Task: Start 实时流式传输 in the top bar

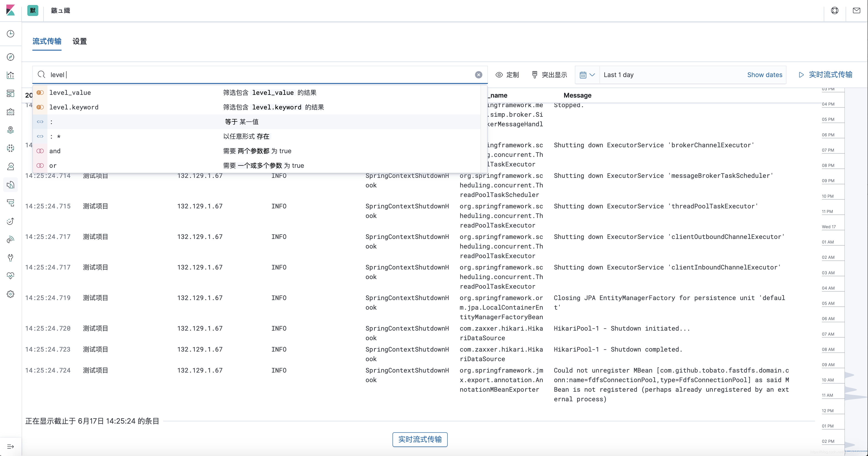Action: pos(826,75)
